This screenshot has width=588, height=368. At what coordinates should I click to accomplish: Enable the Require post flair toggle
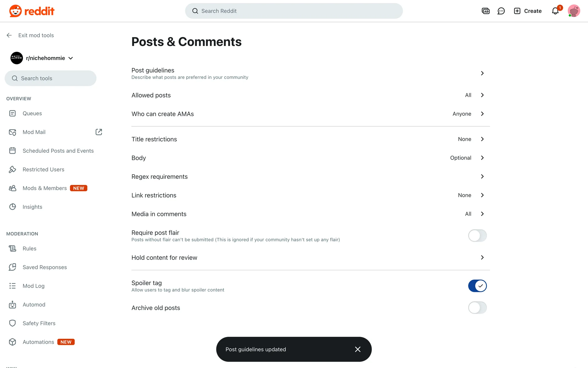tap(477, 236)
